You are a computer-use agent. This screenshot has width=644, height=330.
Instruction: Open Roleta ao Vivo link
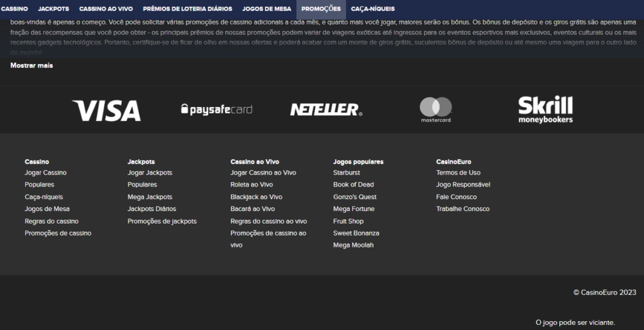point(252,185)
